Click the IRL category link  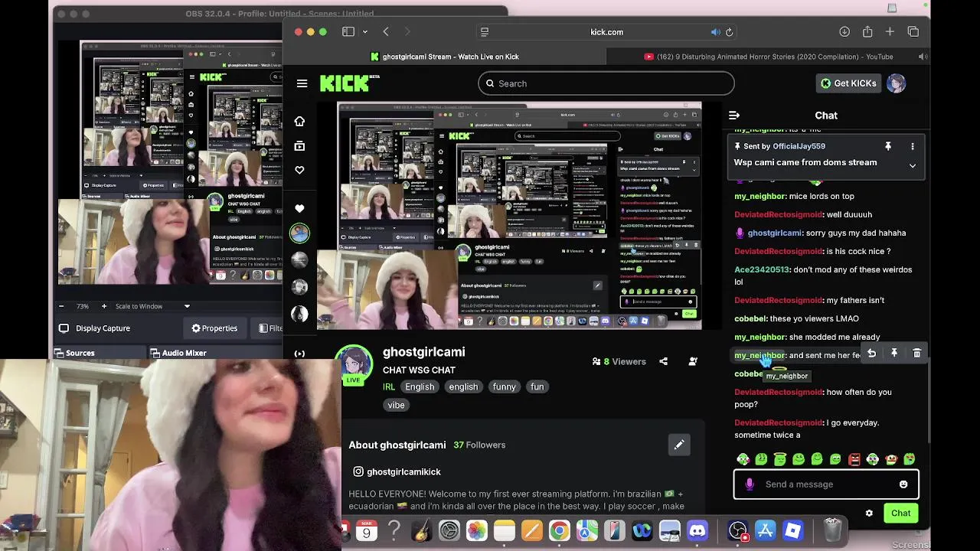pyautogui.click(x=389, y=386)
